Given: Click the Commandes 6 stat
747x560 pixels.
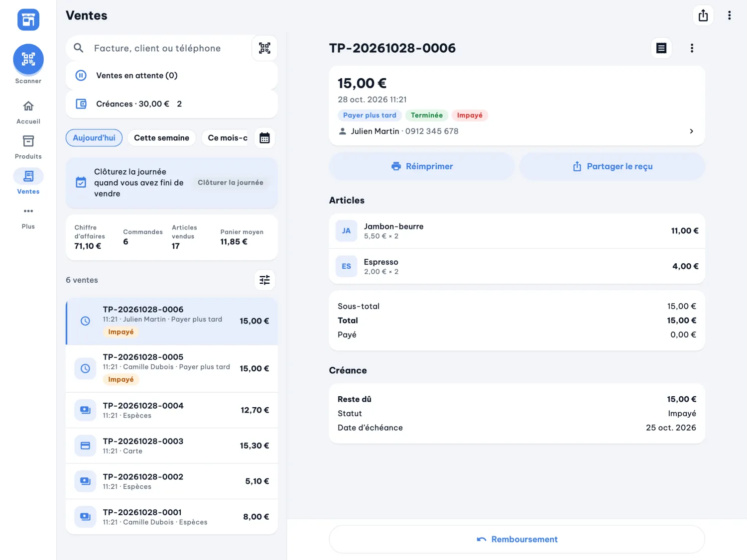Looking at the screenshot, I should coord(143,237).
